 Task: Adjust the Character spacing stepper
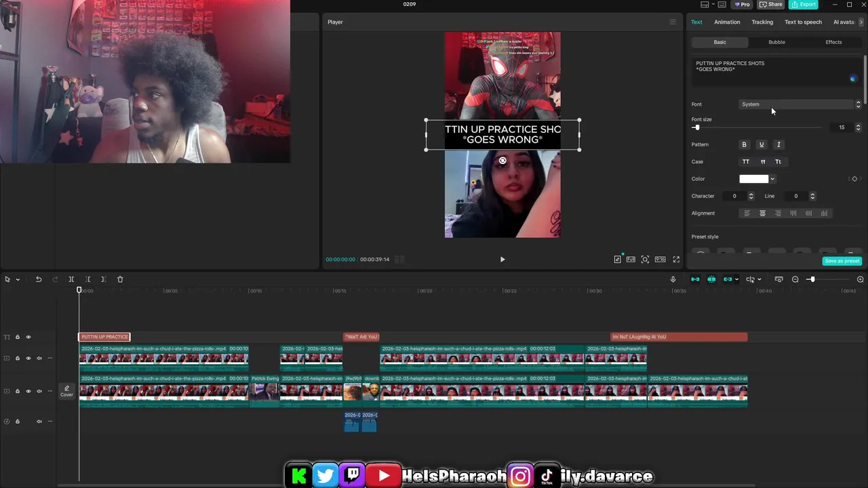point(751,196)
